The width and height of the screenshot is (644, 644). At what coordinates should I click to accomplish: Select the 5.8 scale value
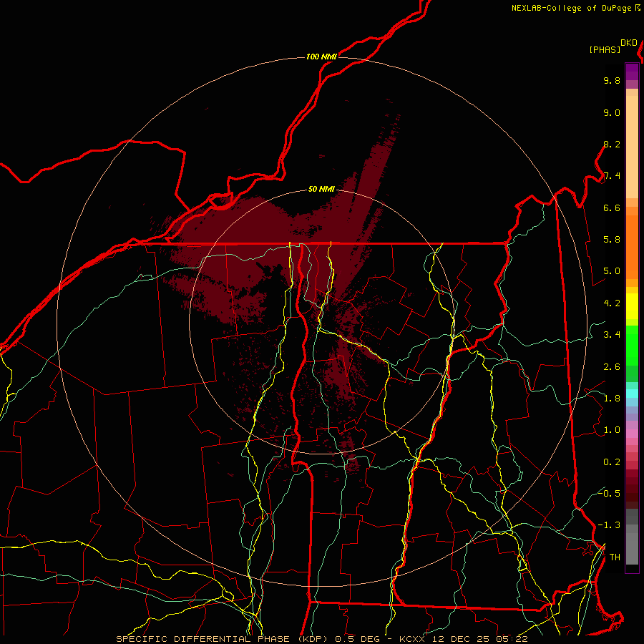[612, 240]
